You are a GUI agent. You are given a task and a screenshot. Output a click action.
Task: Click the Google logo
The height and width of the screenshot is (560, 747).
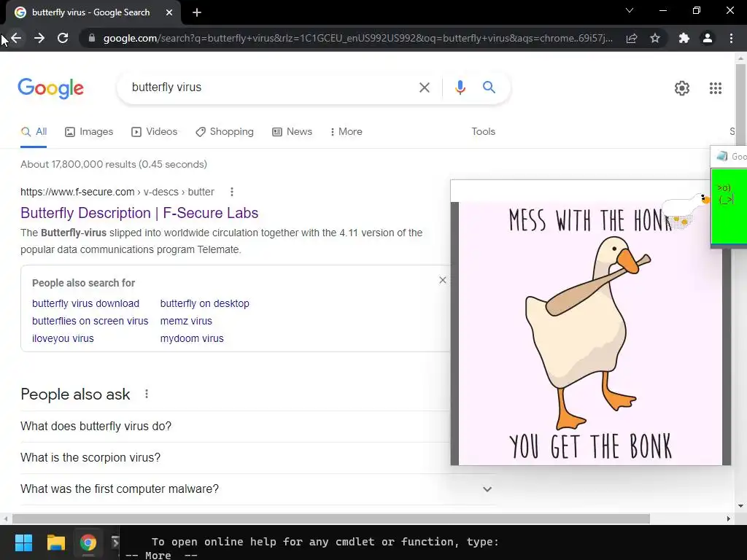click(50, 88)
